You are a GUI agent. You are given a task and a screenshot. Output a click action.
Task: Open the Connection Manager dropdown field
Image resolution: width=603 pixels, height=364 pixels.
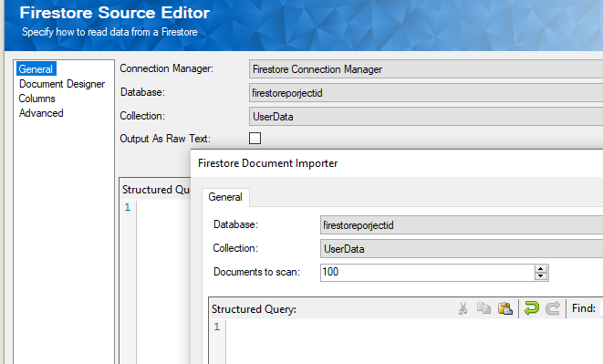(x=426, y=69)
